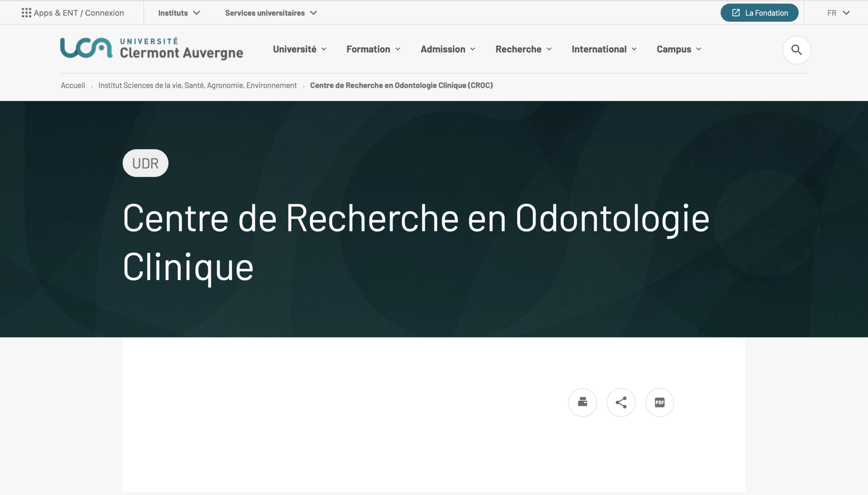Open the International menu
Screen dimensions: 868x495
click(x=604, y=49)
